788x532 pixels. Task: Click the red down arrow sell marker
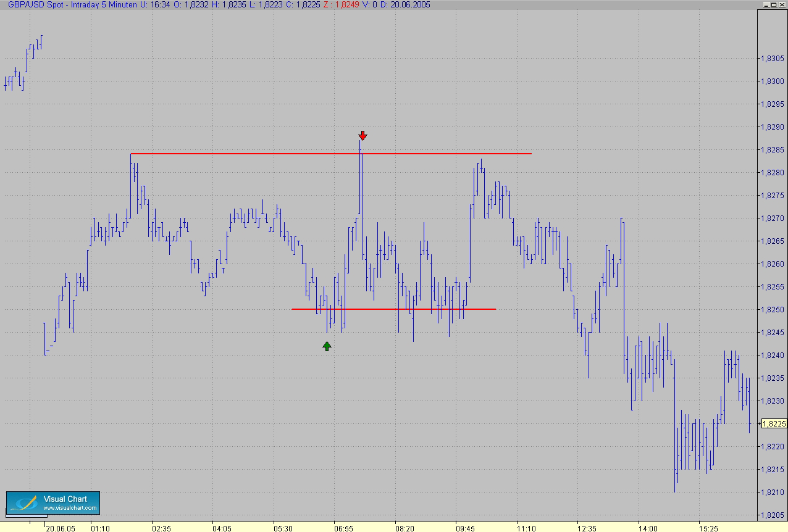coord(363,136)
